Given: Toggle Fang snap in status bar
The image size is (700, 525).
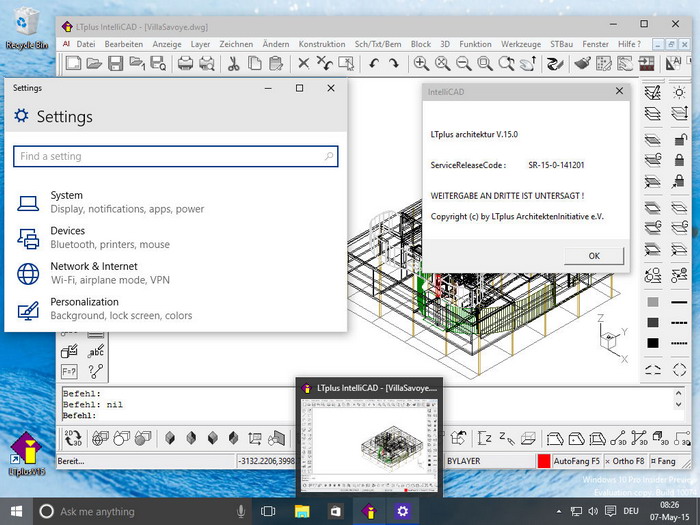Looking at the screenshot, I should click(x=663, y=461).
